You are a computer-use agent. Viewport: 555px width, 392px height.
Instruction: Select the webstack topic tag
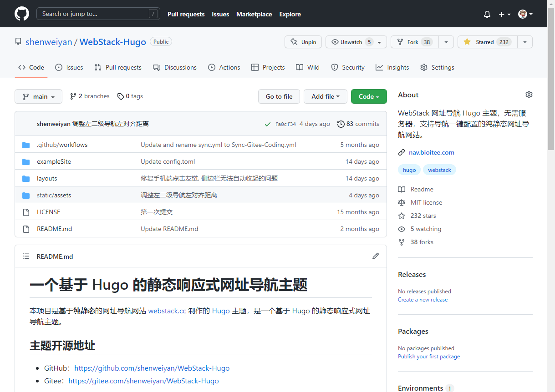(x=439, y=170)
